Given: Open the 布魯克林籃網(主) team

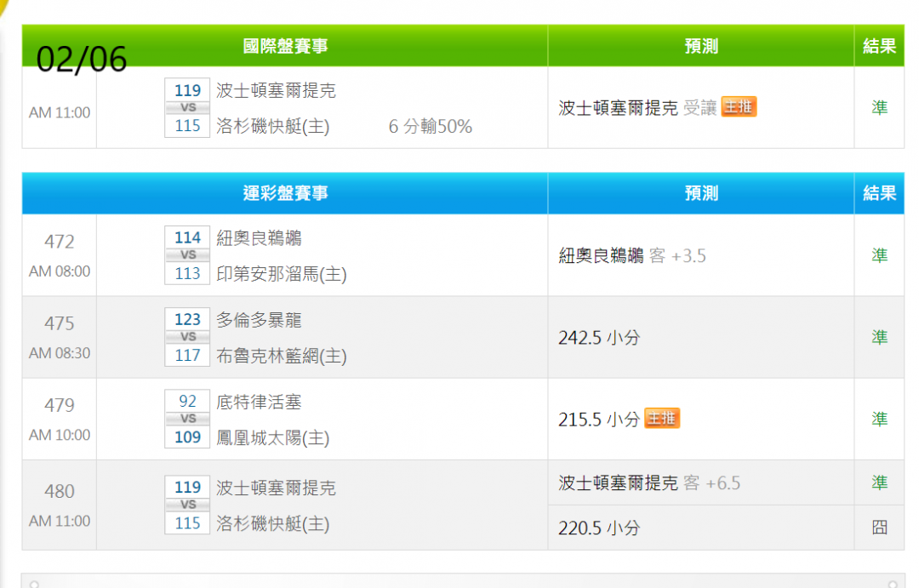Looking at the screenshot, I should 282,356.
